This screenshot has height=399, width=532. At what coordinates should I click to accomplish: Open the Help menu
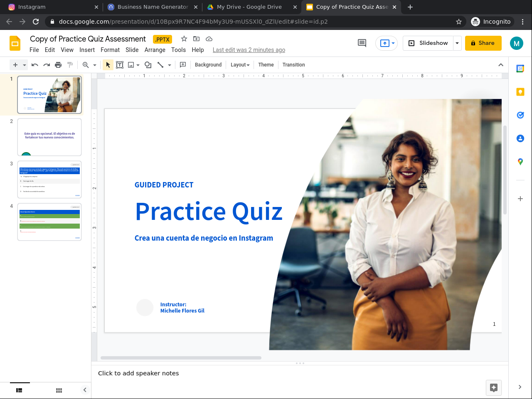coord(198,50)
